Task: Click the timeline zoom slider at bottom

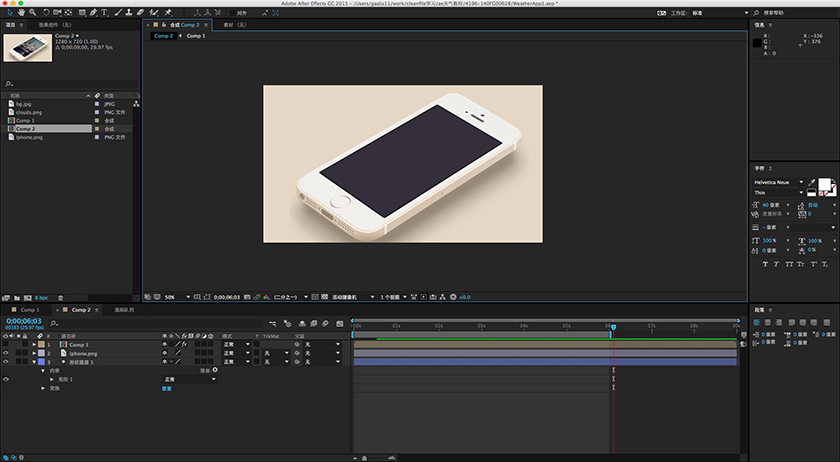Action: click(364, 458)
